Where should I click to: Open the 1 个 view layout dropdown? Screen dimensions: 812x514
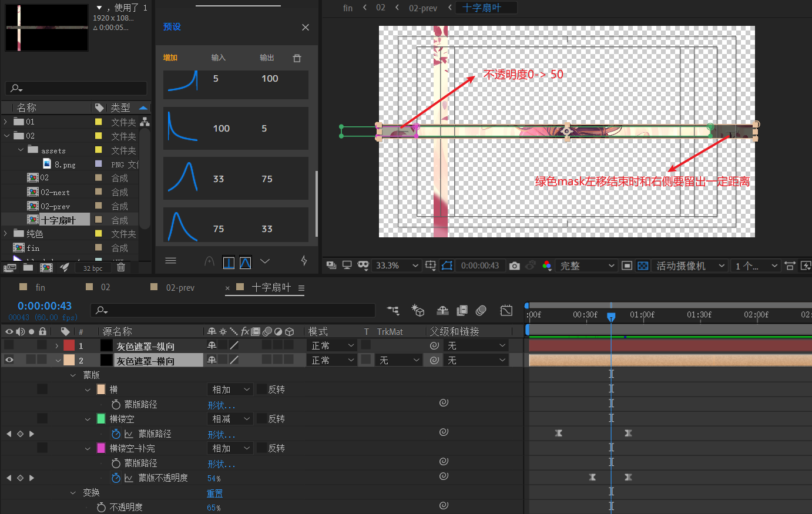click(x=756, y=266)
